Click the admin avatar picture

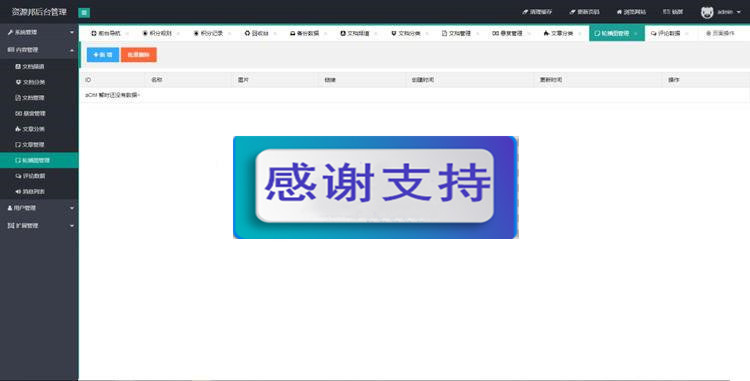(x=707, y=12)
